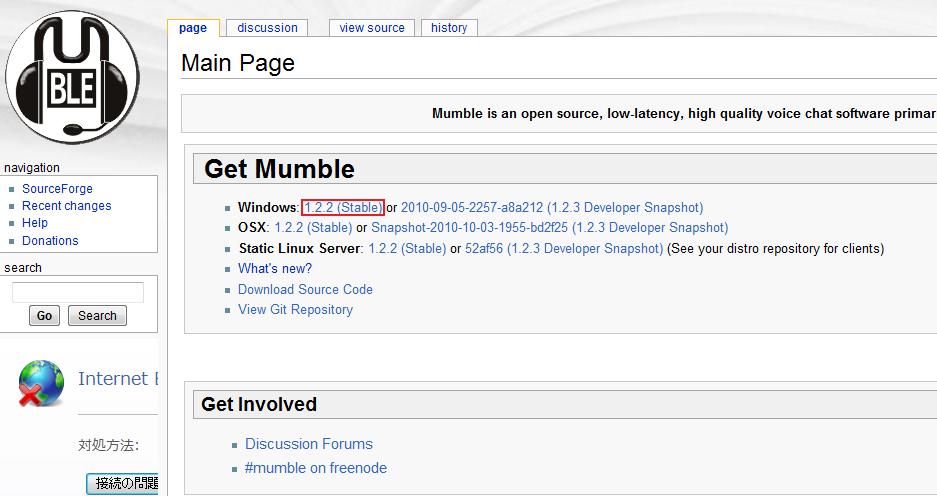Click the 'search' sidebar label
The image size is (937, 496).
(x=23, y=268)
